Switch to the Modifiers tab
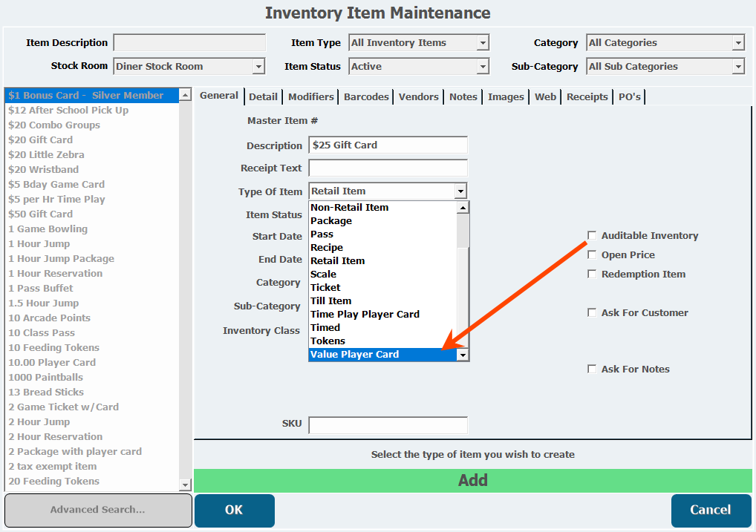 click(311, 96)
